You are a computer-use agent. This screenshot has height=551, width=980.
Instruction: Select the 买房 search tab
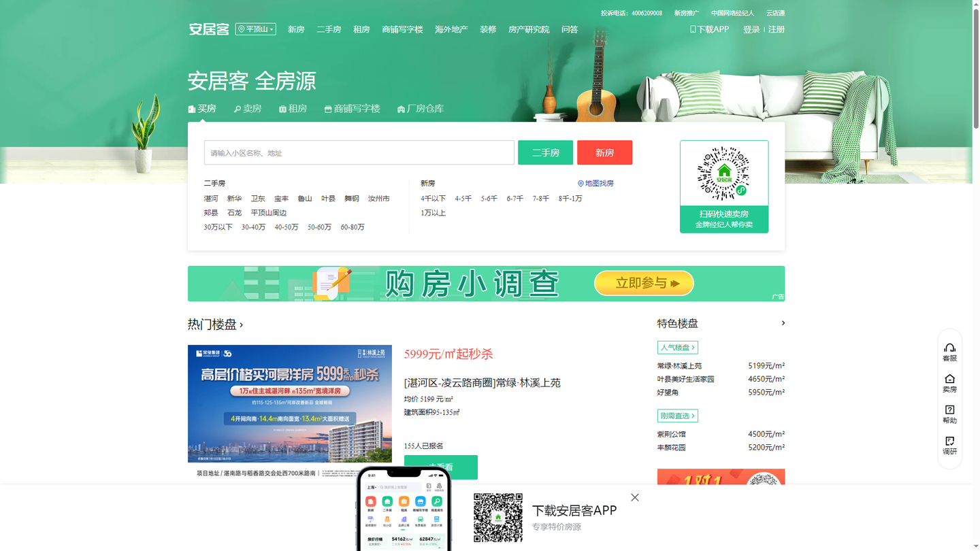click(202, 109)
